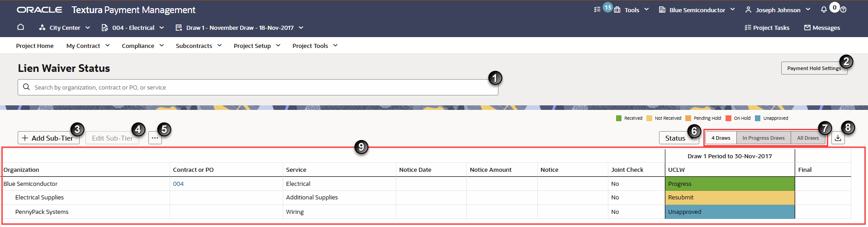The width and height of the screenshot is (868, 227).
Task: Go to Project Home
Action: (35, 46)
